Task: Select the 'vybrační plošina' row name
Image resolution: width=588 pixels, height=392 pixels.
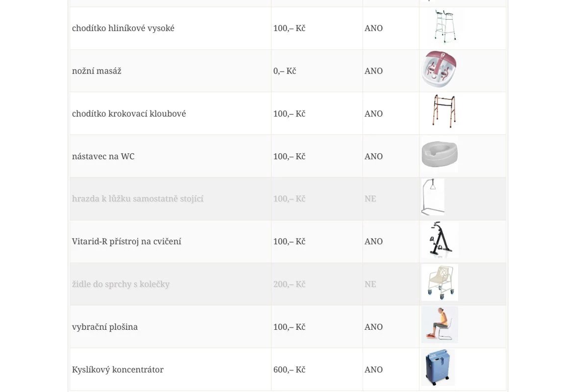Action: coord(105,327)
